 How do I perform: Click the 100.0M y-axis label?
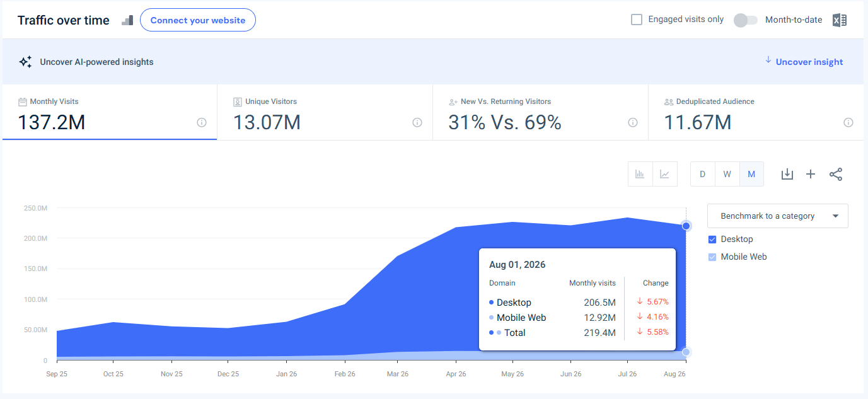(x=36, y=299)
